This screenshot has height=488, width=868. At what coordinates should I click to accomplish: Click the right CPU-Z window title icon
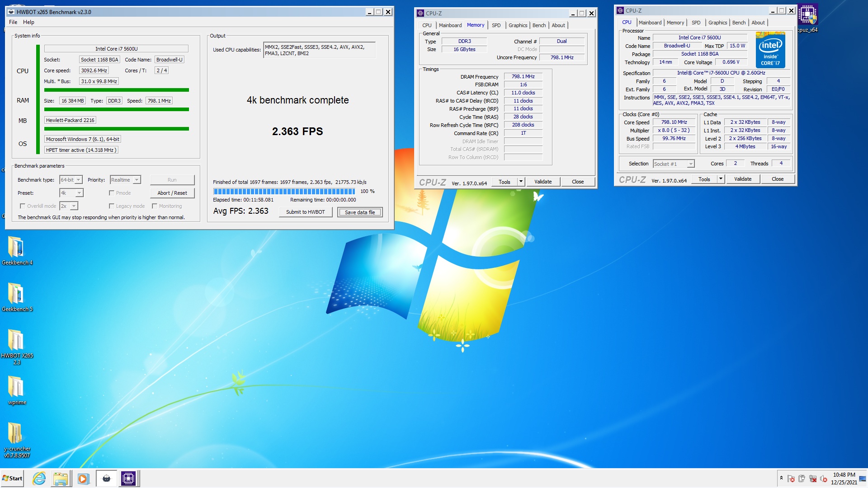620,10
